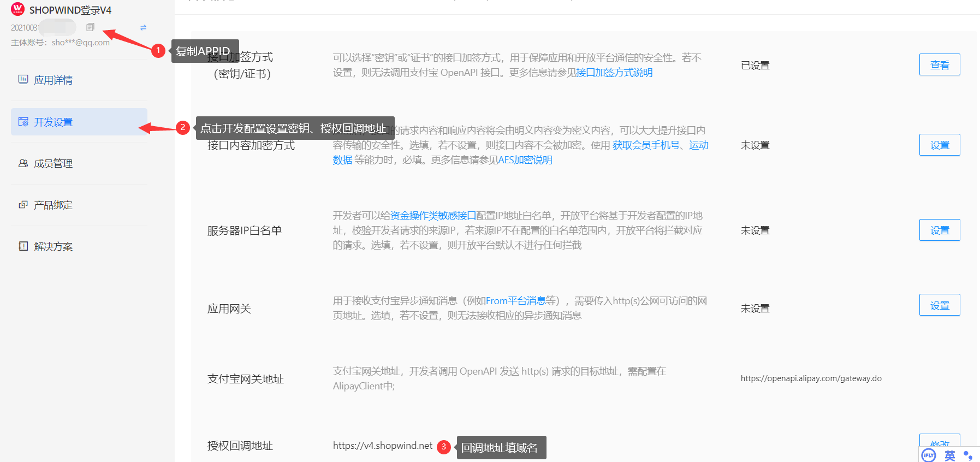This screenshot has width=980, height=462.
Task: Click 设置 button for 服务器IP白名单
Action: point(940,230)
